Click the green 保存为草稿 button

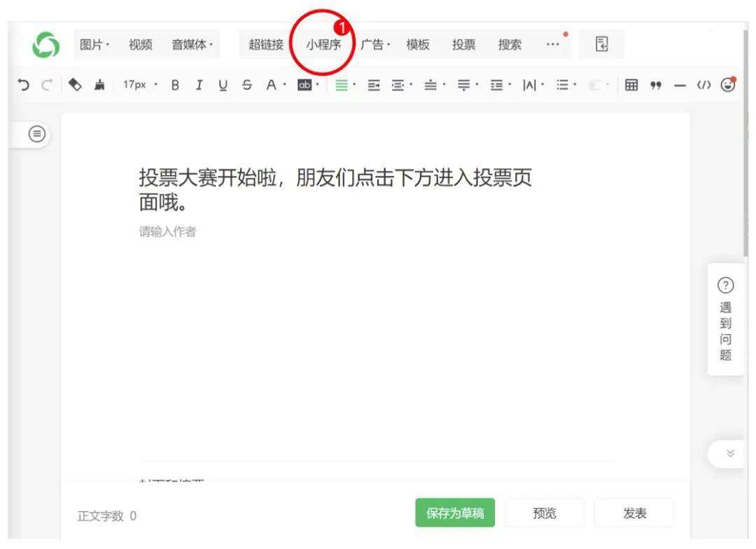(454, 513)
